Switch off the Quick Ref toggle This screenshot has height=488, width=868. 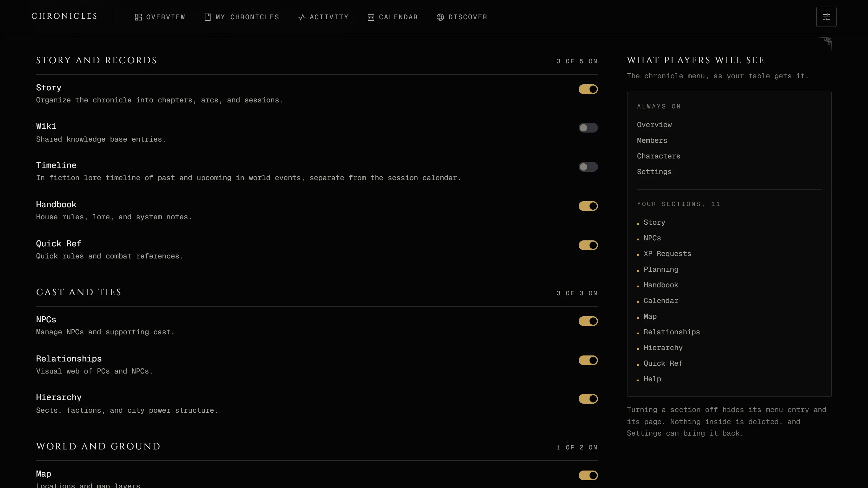[588, 245]
